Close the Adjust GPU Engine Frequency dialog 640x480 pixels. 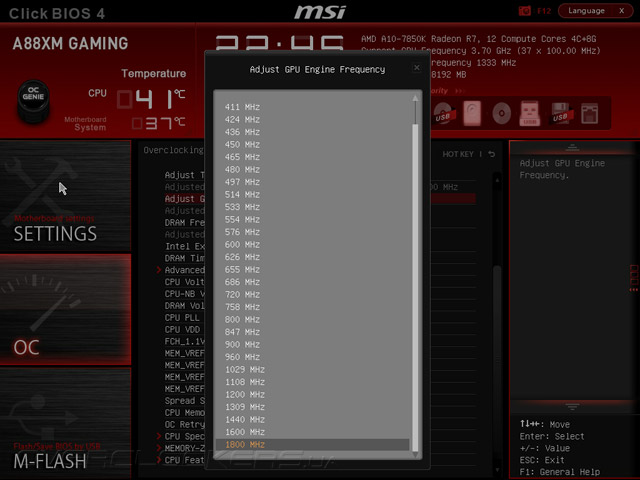(x=416, y=67)
